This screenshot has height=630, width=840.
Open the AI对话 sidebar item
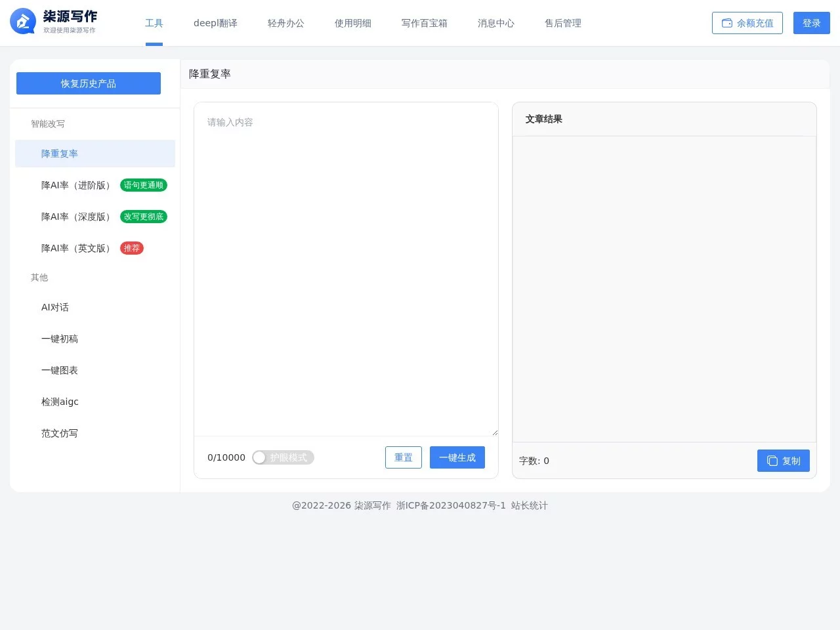(55, 307)
